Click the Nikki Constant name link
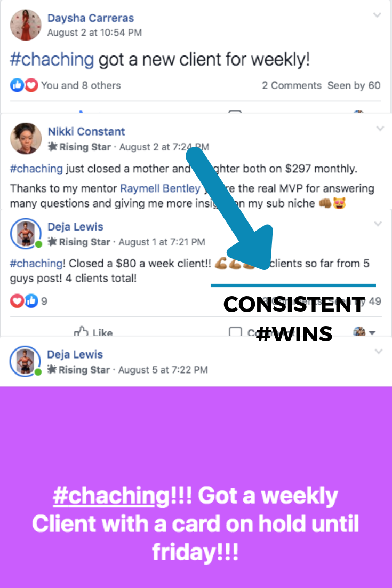The width and height of the screenshot is (392, 588). pyautogui.click(x=86, y=132)
